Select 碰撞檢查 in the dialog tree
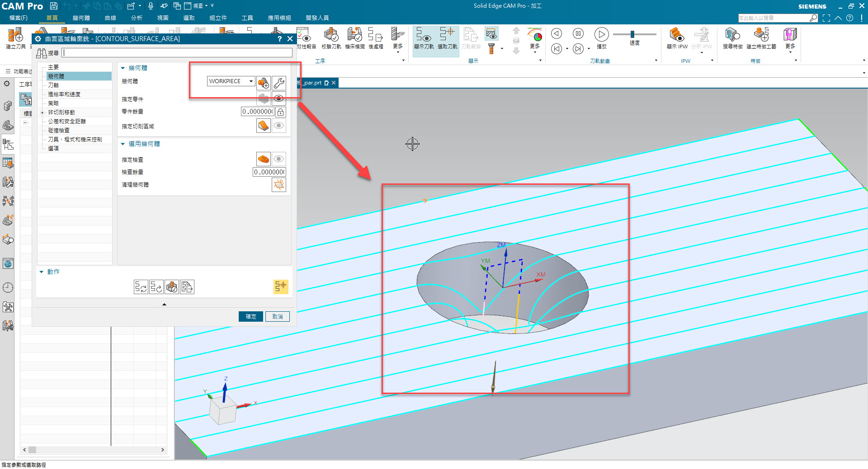Screen dimensions: 868x469 (59, 131)
